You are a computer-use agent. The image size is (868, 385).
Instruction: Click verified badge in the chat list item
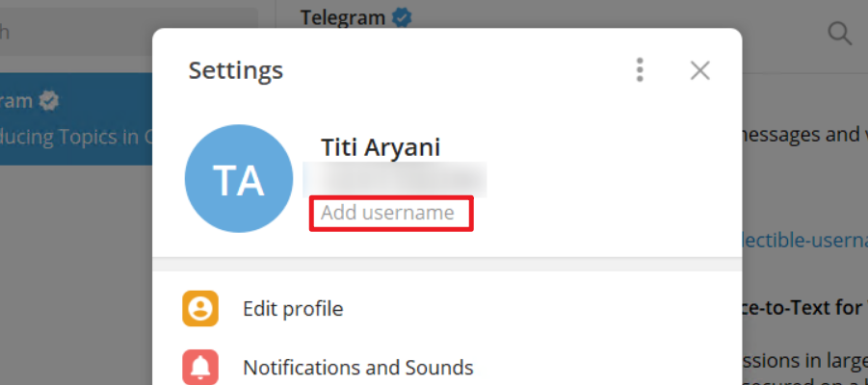(49, 101)
